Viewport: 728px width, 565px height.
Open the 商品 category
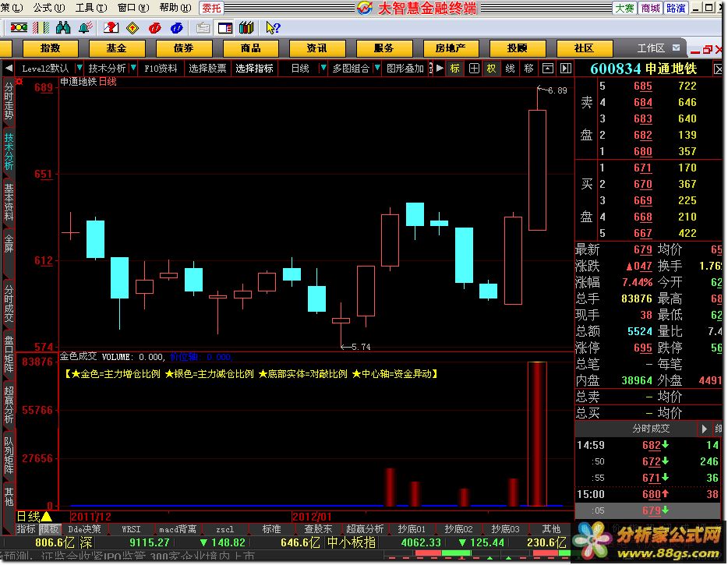pos(251,48)
